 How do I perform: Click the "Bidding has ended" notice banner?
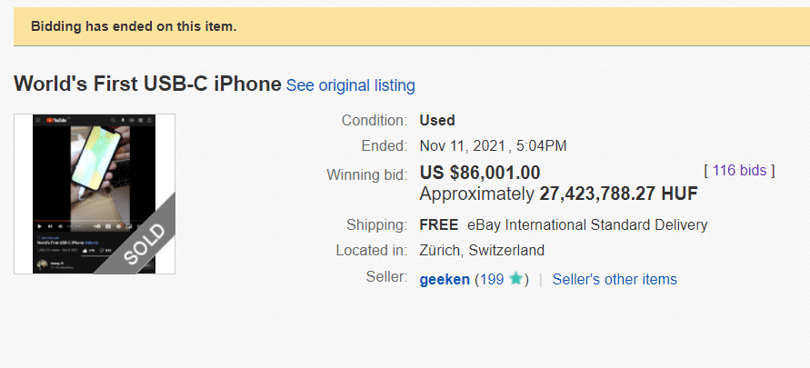pyautogui.click(x=412, y=26)
